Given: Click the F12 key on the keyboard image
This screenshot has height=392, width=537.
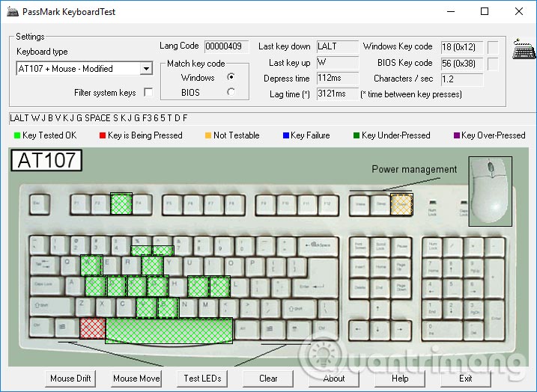Looking at the screenshot, I should [328, 204].
